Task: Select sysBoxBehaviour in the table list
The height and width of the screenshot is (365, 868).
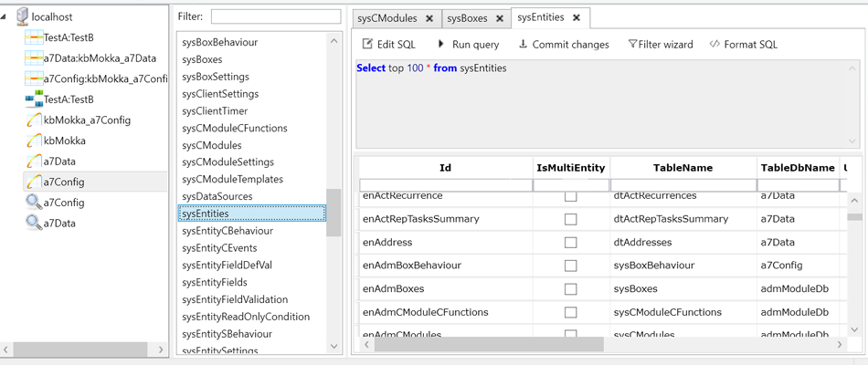Action: [x=220, y=42]
